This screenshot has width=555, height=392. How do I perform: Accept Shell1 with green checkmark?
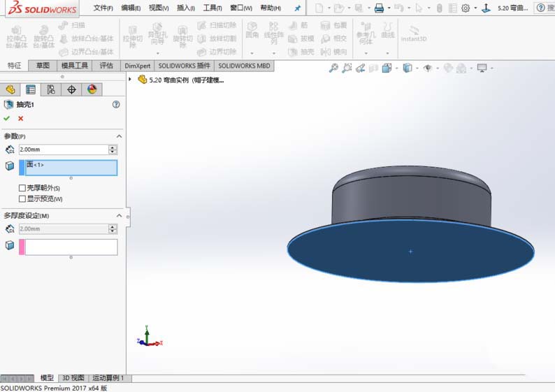click(6, 118)
